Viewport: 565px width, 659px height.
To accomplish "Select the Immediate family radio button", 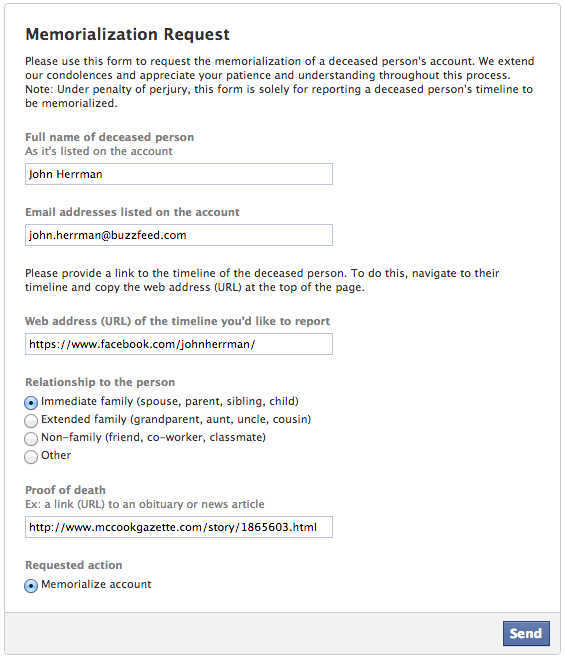I will pyautogui.click(x=31, y=402).
